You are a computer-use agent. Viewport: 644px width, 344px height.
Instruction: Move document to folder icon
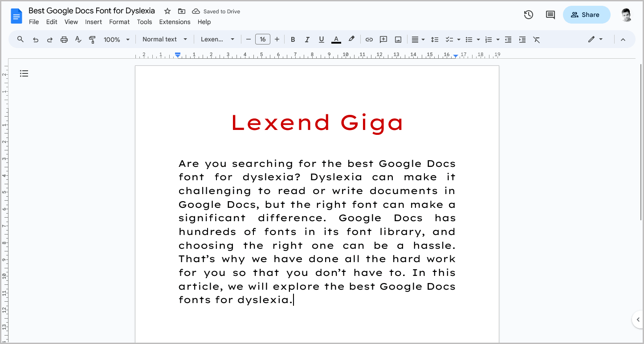[x=181, y=11]
